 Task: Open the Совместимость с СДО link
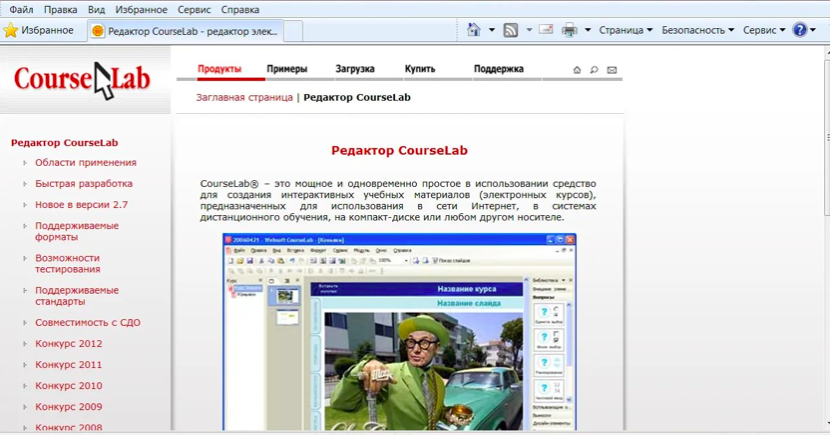[x=88, y=322]
